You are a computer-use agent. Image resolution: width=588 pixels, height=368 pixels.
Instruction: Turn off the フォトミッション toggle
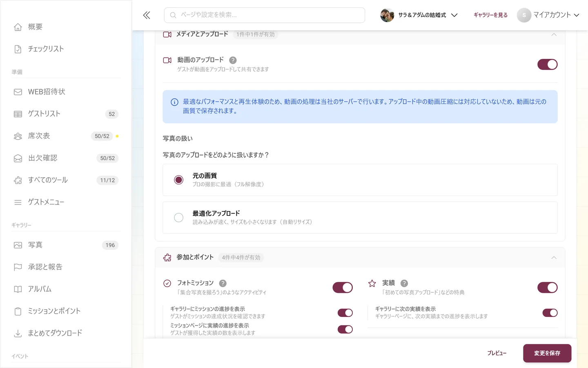[x=343, y=287]
